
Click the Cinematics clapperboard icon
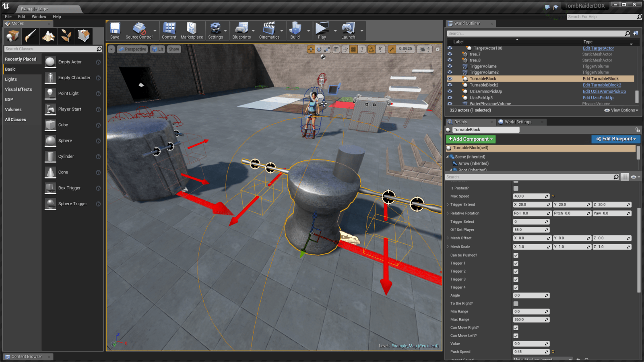point(269,31)
